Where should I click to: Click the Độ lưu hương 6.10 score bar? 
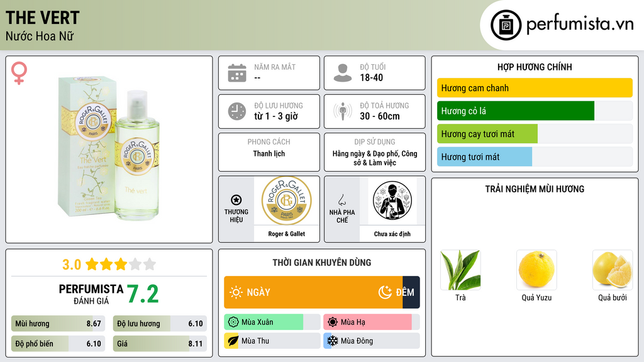pyautogui.click(x=160, y=324)
